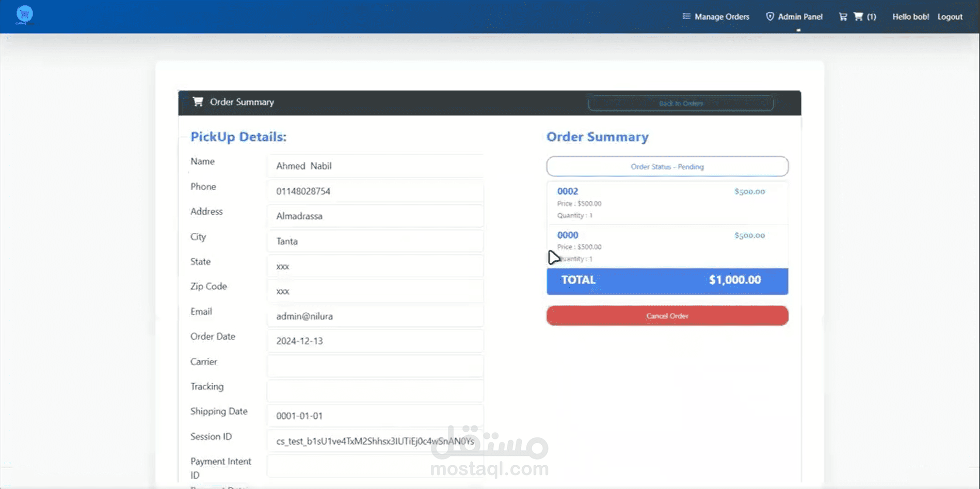This screenshot has height=489, width=980.
Task: Cancel the order with the red button
Action: (667, 316)
